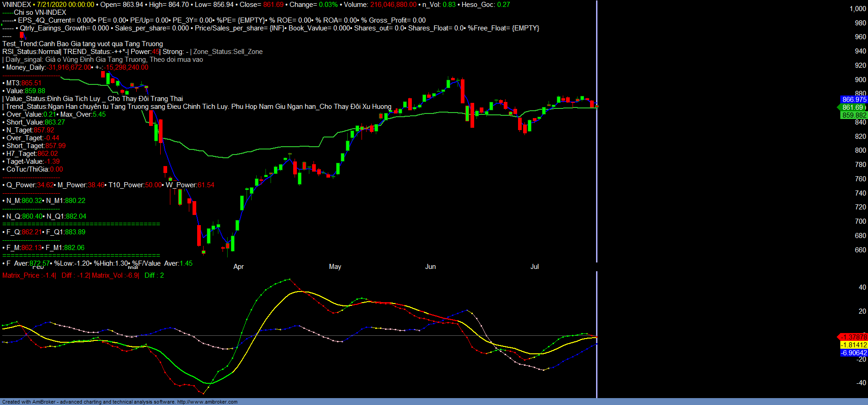Click the VNINDEX ticker symbol in title
The image size is (868, 405).
[17, 5]
